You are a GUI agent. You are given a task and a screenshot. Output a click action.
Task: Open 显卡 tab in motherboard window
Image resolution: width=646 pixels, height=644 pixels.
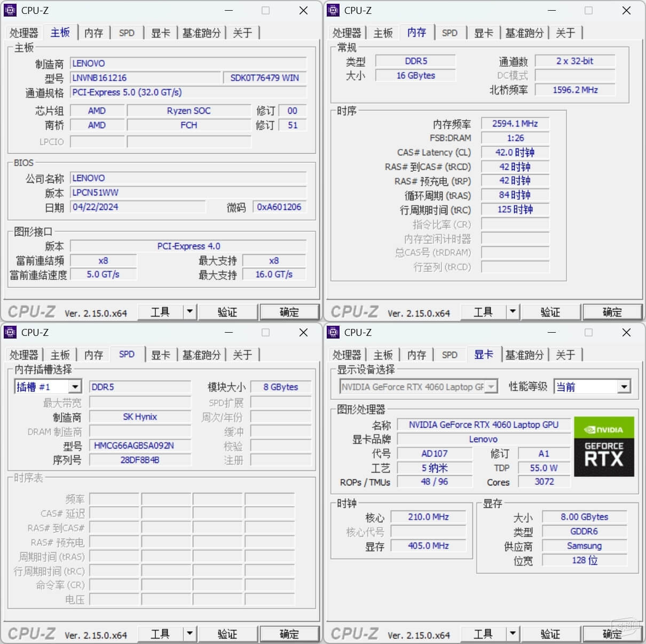click(161, 33)
